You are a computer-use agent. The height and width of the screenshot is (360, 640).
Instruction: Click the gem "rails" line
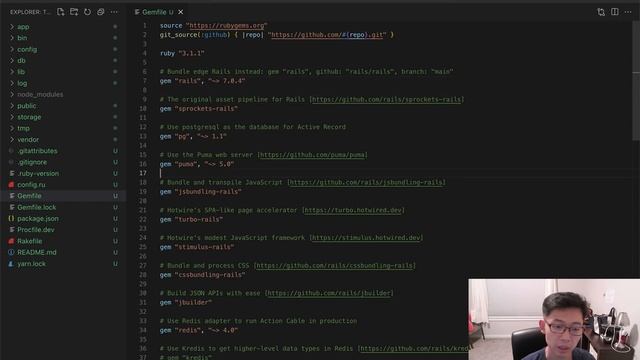pyautogui.click(x=202, y=81)
